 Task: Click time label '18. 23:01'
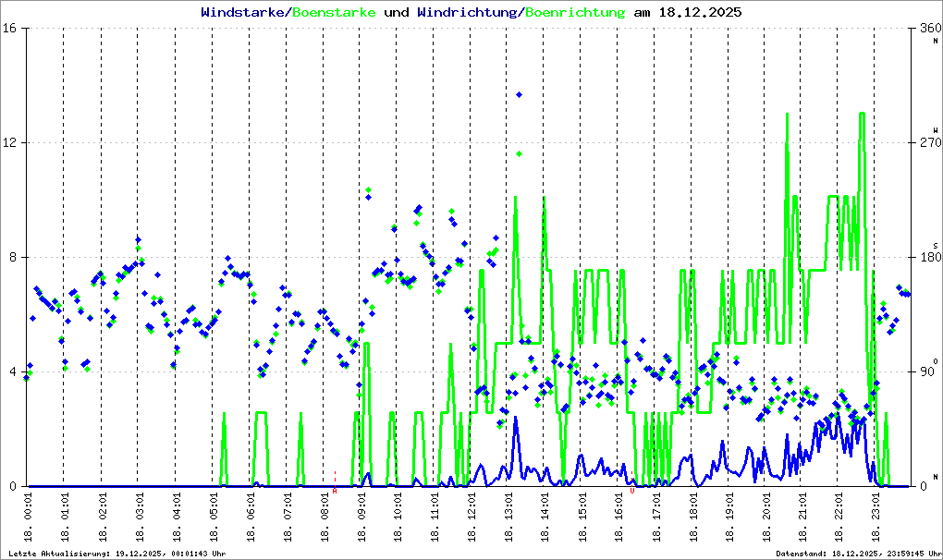pos(876,517)
